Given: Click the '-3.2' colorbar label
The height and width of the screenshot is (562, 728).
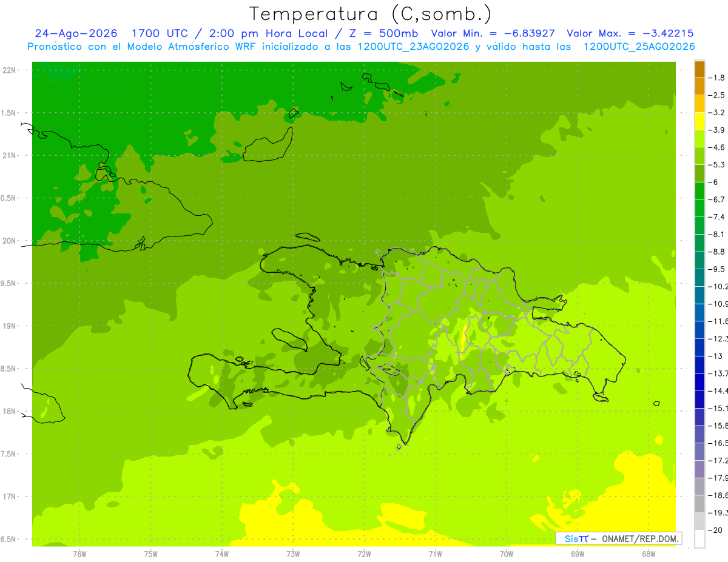Looking at the screenshot, I should point(716,113).
